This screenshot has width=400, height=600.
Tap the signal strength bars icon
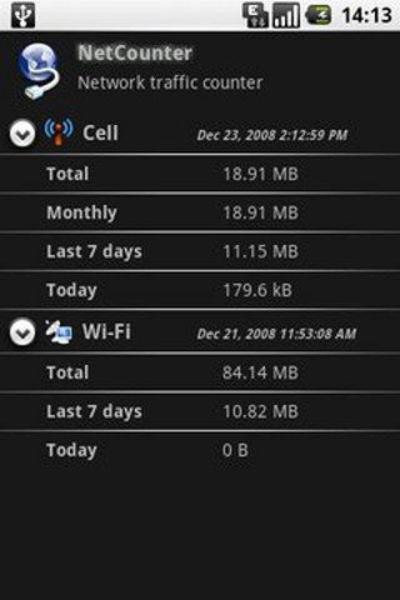[286, 15]
